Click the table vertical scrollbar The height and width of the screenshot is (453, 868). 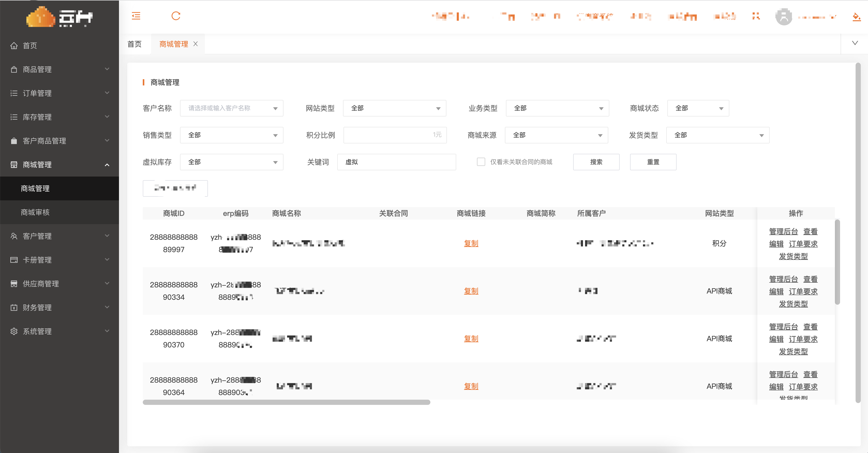(x=837, y=262)
